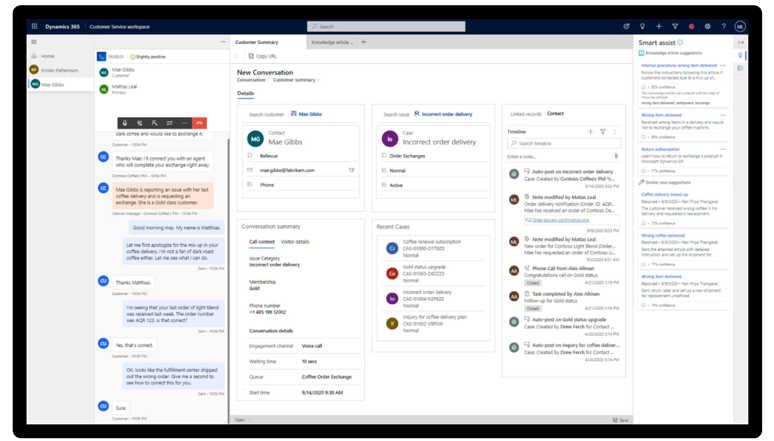Open the Kristin Patterson session

pyautogui.click(x=60, y=70)
